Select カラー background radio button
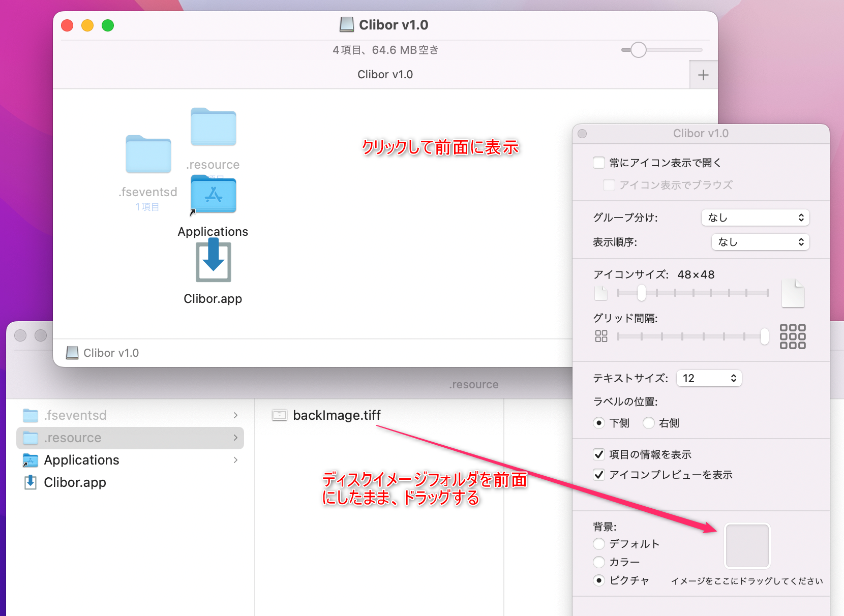 pyautogui.click(x=599, y=562)
